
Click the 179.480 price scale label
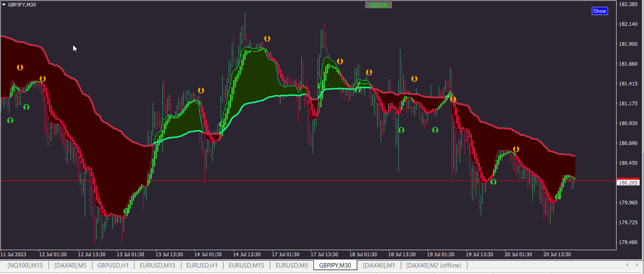(x=628, y=242)
